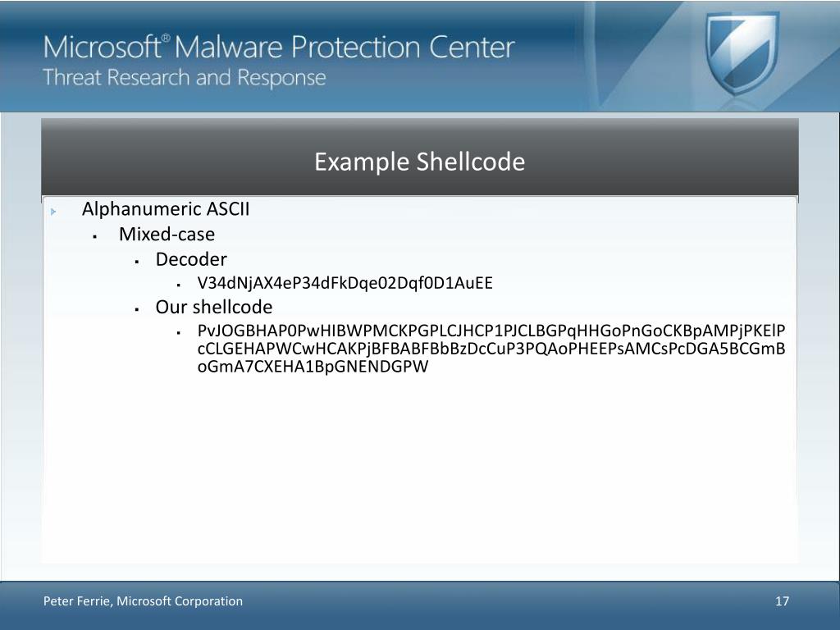Click the bullet before the V34dNjAX4eP34 string
Viewport: 840px width, 630px height.
pos(178,285)
